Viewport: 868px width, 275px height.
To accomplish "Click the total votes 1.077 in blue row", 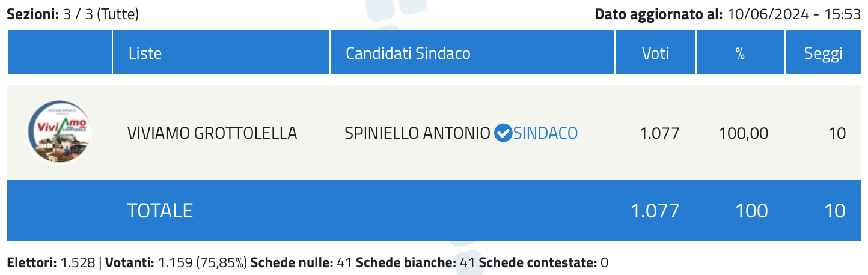I will (x=655, y=210).
